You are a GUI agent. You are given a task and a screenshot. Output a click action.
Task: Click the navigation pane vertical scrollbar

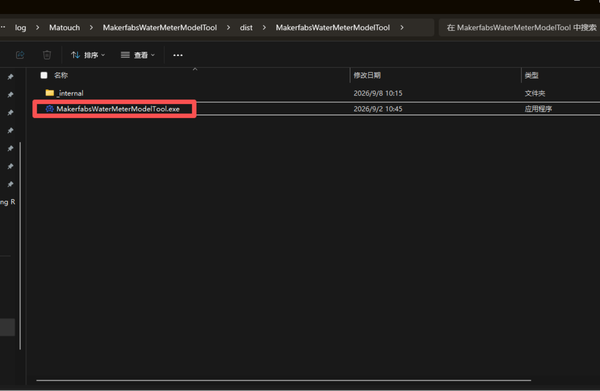tap(20, 246)
